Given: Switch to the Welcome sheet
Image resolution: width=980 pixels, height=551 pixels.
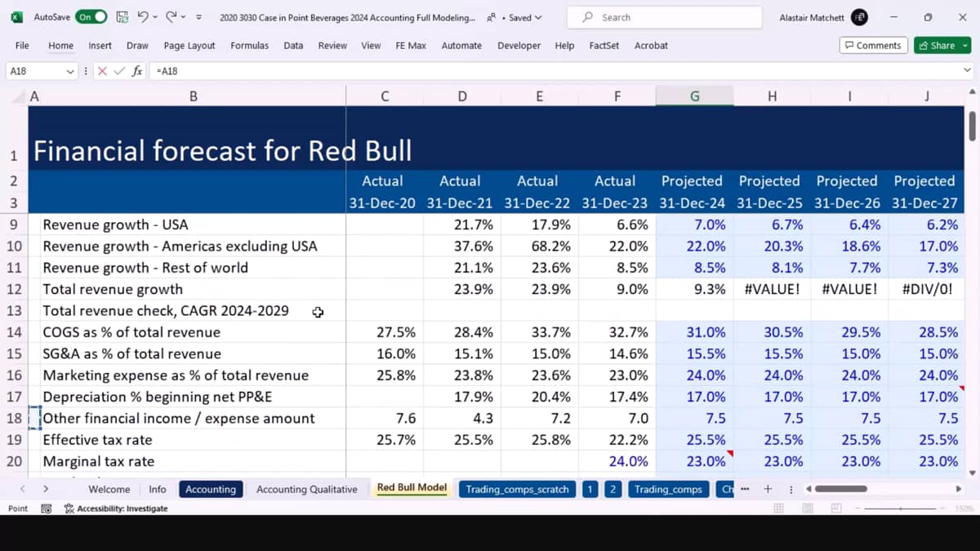Looking at the screenshot, I should pyautogui.click(x=109, y=489).
